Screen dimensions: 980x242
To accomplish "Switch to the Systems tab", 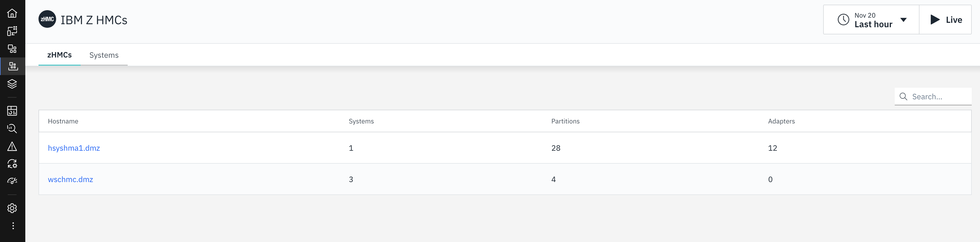I will 104,55.
